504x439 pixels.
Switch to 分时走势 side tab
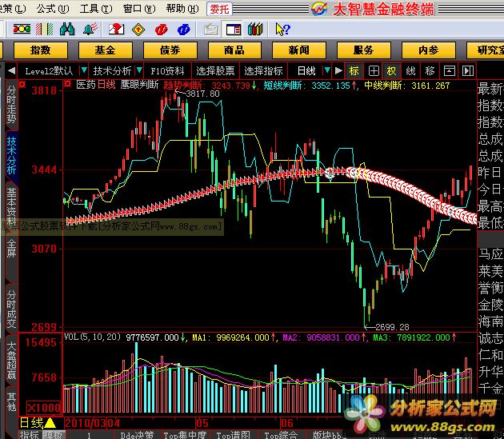tap(11, 105)
